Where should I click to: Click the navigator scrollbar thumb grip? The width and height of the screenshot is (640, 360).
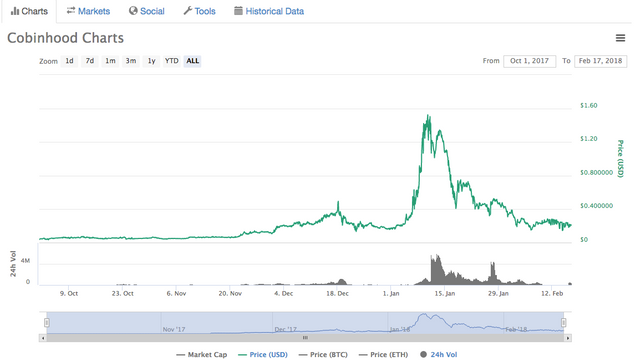(x=305, y=338)
